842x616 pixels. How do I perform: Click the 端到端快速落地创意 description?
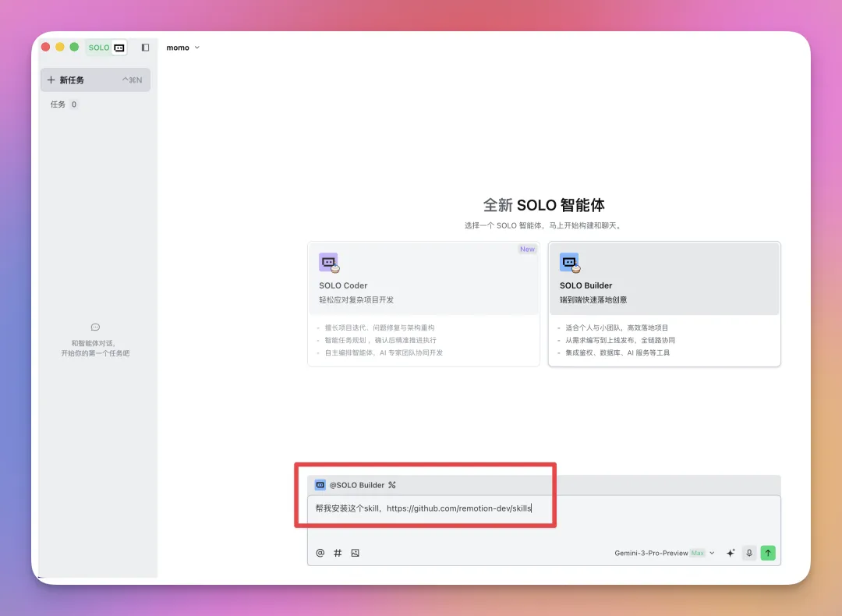point(593,299)
